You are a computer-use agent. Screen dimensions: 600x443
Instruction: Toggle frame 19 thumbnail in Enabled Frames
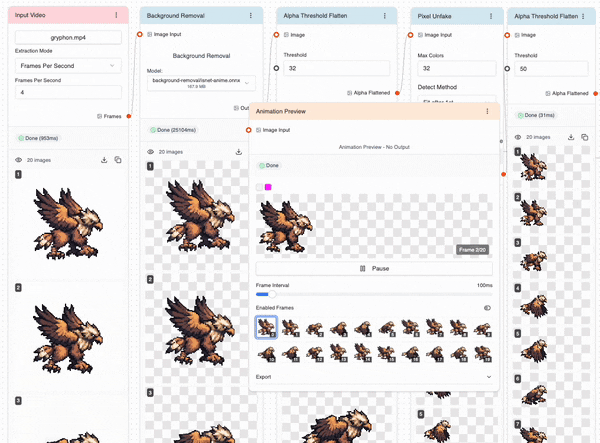pos(483,353)
